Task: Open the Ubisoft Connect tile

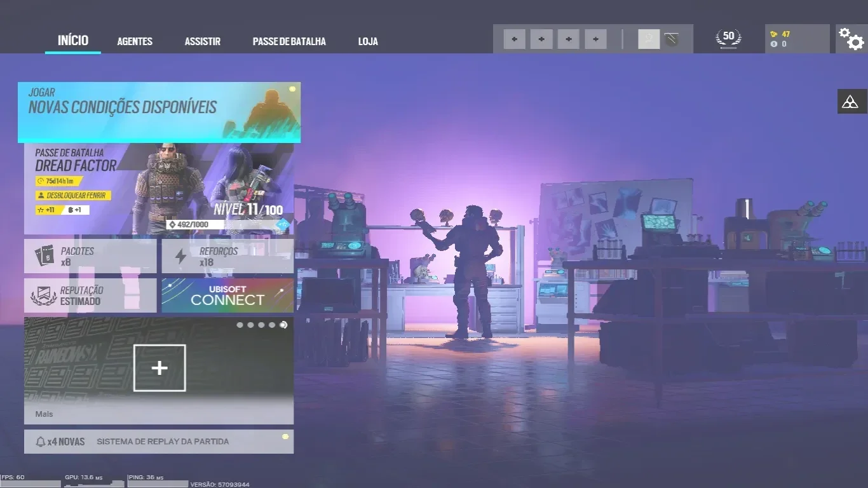Action: click(x=227, y=295)
